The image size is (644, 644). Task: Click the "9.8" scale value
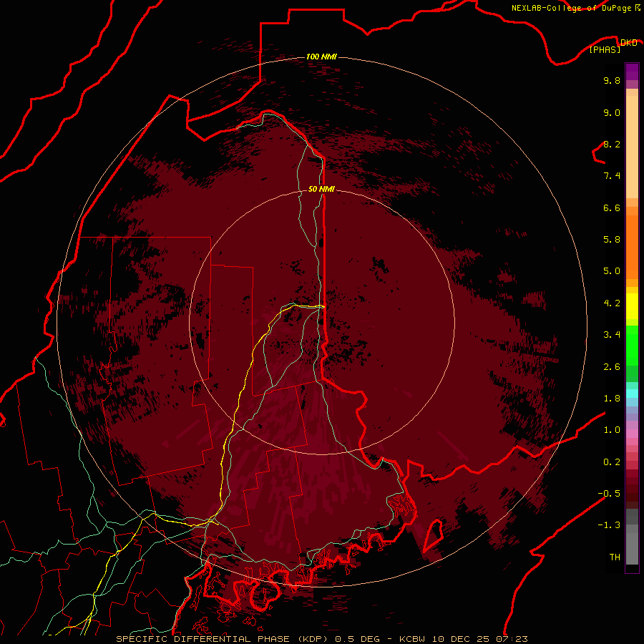[612, 80]
